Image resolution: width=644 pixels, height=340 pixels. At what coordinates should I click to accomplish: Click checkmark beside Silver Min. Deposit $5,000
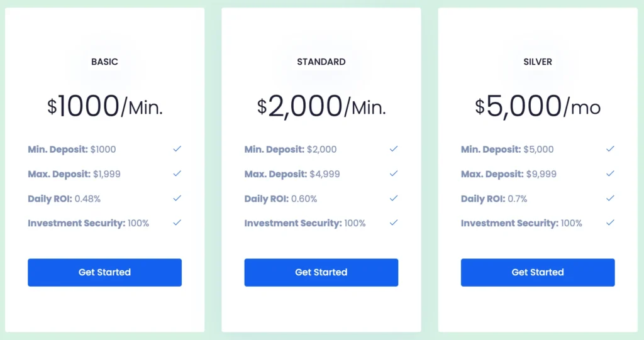tap(610, 149)
